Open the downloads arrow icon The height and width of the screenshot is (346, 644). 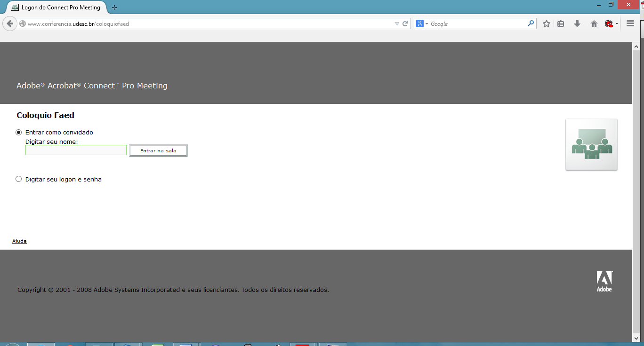click(x=577, y=24)
